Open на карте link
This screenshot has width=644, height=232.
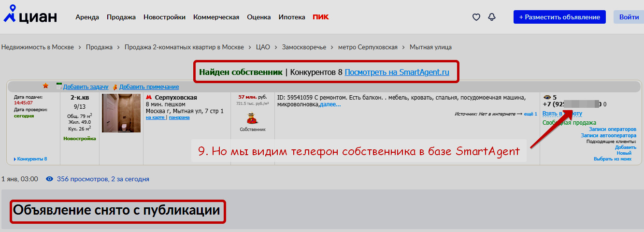(x=155, y=117)
